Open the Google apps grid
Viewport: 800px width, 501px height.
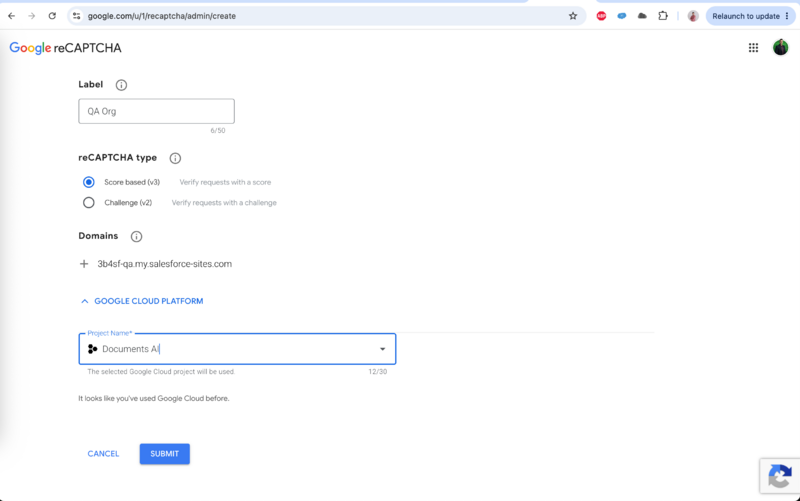coord(753,47)
